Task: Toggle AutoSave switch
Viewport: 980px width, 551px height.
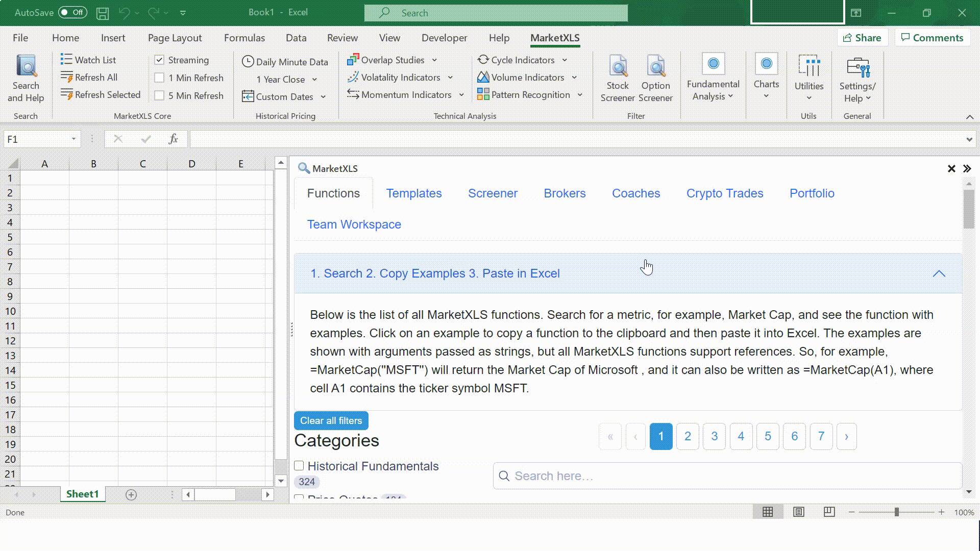Action: (72, 12)
